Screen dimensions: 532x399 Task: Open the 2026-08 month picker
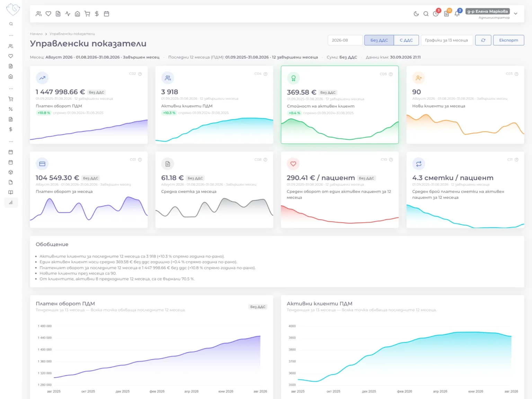[345, 40]
